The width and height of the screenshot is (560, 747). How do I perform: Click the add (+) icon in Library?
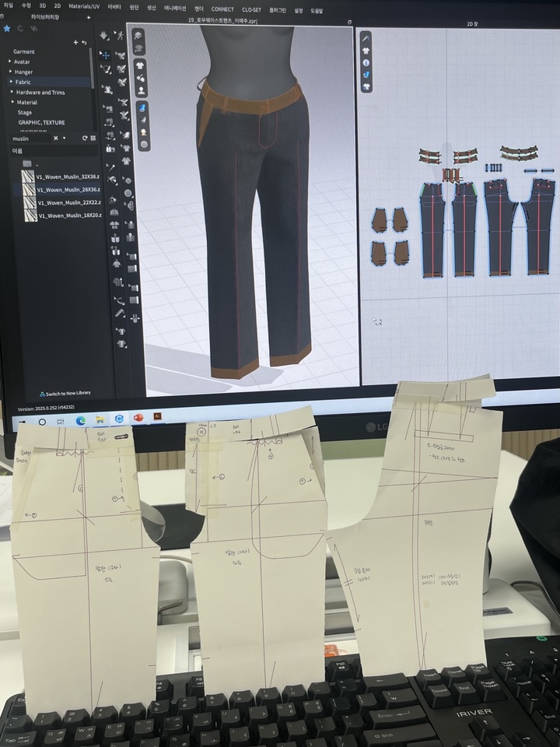click(75, 42)
